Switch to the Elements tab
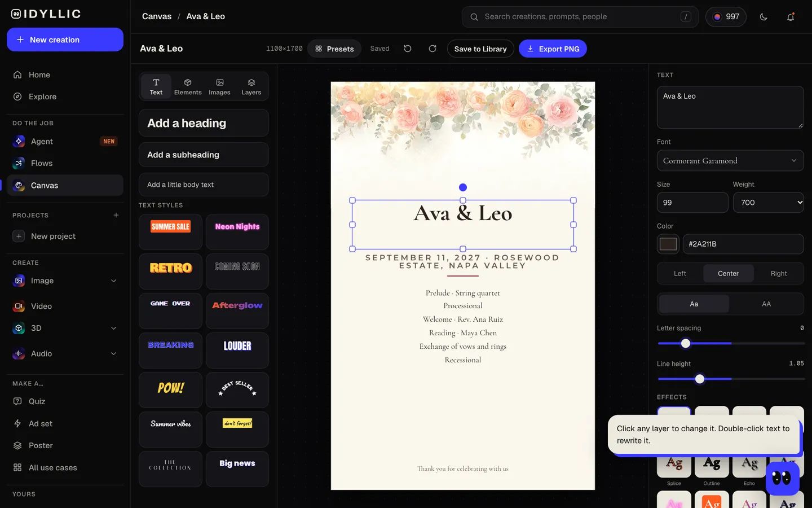Image resolution: width=812 pixels, height=508 pixels. [x=188, y=86]
